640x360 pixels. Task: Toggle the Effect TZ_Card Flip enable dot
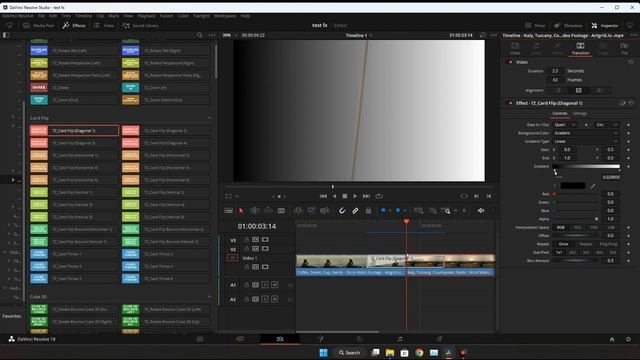point(510,103)
